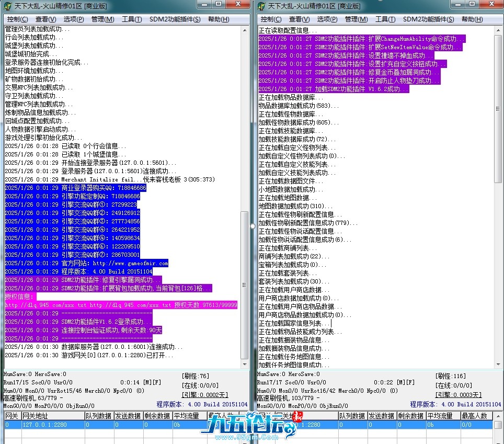Click [在线:0/0/0] status in left window
The image size is (504, 444).
tap(200, 385)
